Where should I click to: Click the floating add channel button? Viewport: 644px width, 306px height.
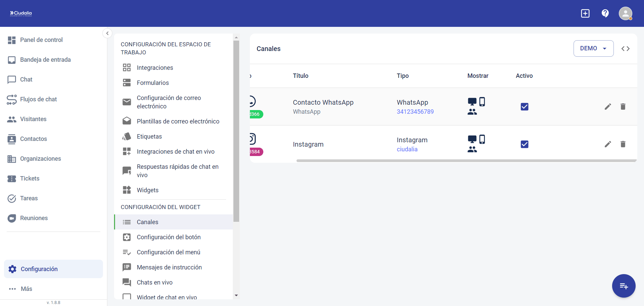coord(624,286)
